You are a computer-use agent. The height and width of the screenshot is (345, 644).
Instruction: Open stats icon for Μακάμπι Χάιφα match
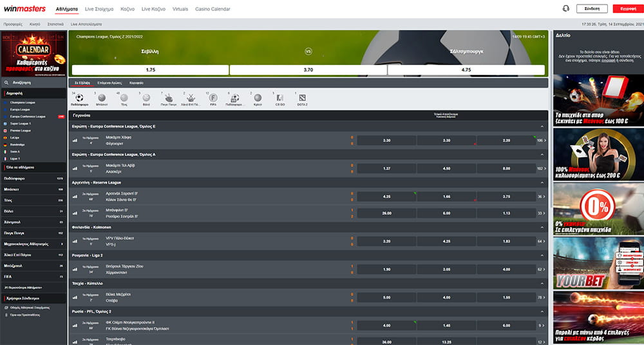coord(75,140)
